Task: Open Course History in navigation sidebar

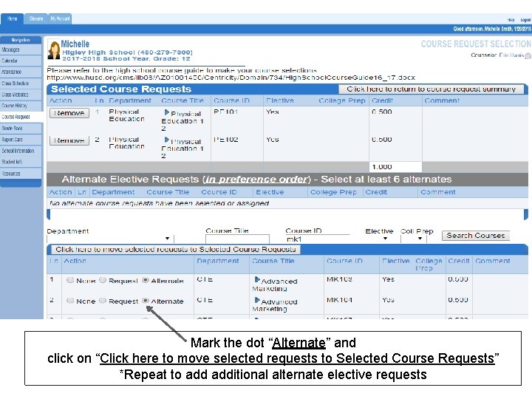Action: (21, 106)
